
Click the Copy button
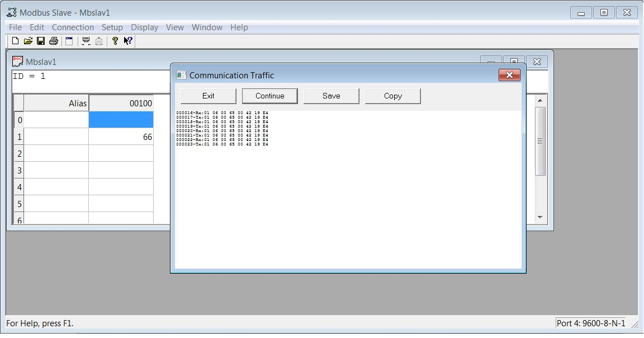coord(392,96)
